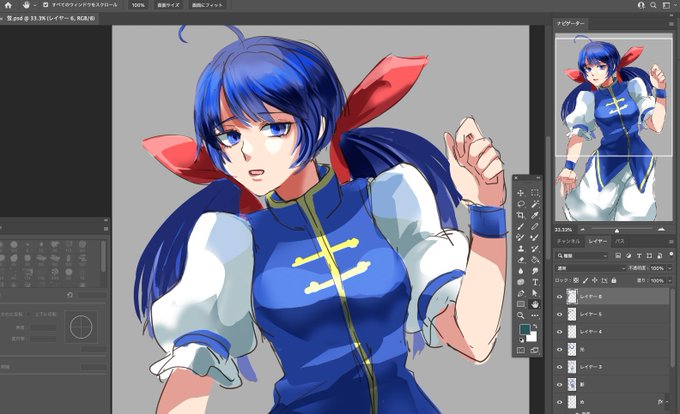Switch to the パス tab
This screenshot has height=414, width=680.
[x=620, y=241]
